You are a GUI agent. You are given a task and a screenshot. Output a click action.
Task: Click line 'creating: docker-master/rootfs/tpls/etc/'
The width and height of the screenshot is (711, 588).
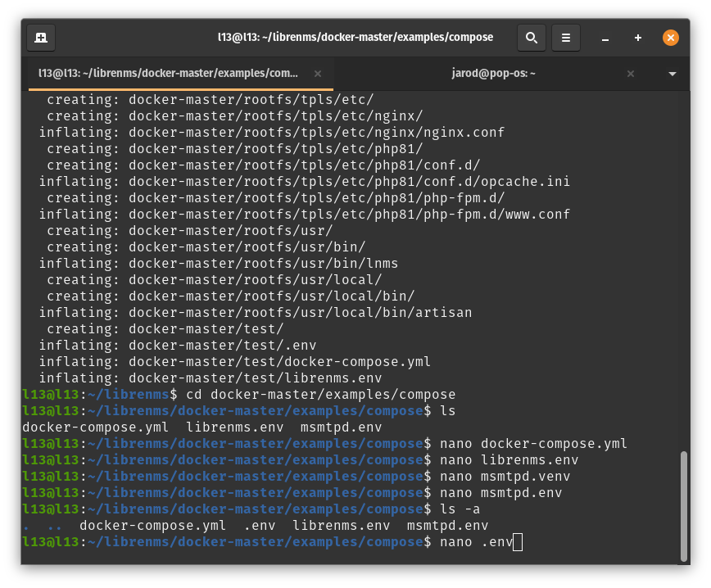point(211,100)
